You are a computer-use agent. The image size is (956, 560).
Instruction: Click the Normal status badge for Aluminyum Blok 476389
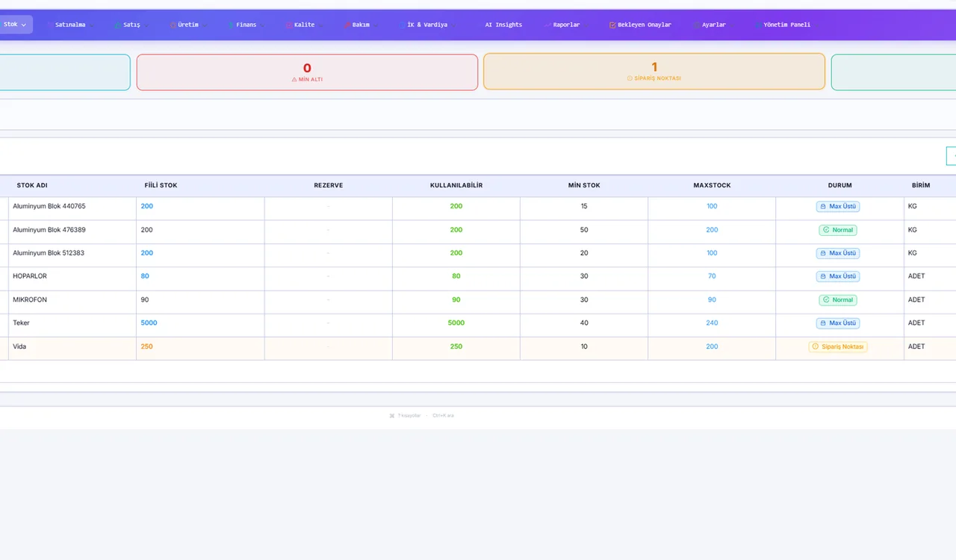(x=838, y=230)
